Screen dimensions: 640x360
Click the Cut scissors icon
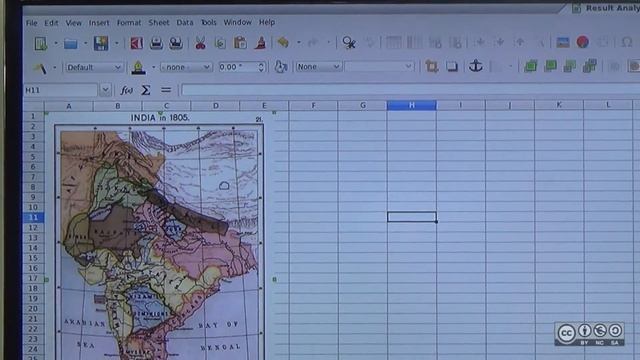pyautogui.click(x=200, y=43)
